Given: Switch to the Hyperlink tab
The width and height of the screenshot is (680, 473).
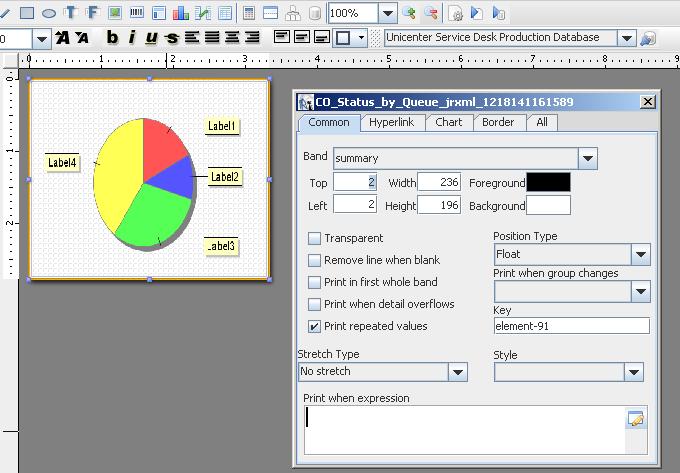Looking at the screenshot, I should (392, 123).
